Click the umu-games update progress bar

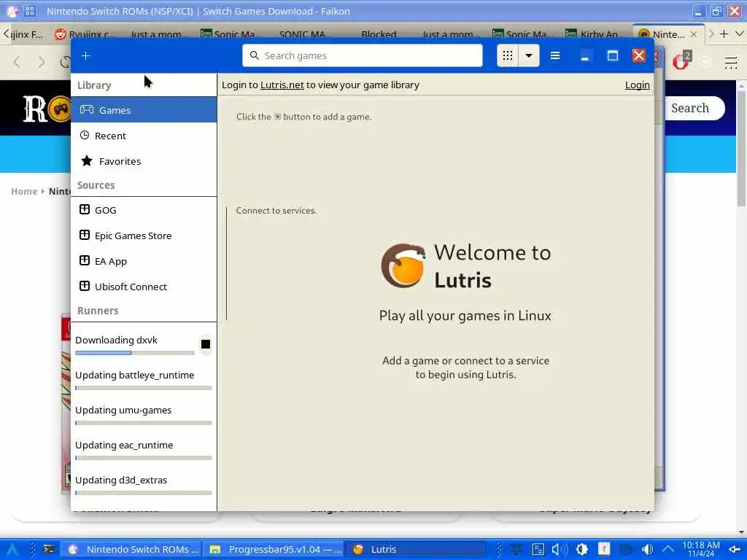(144, 423)
